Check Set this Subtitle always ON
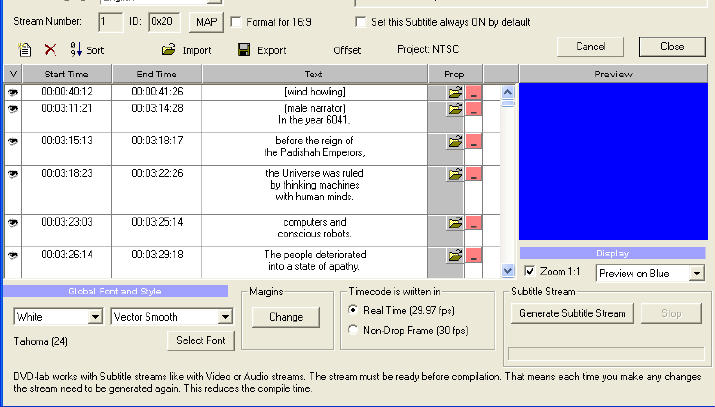Viewport: 715px width, 407px height. click(360, 22)
